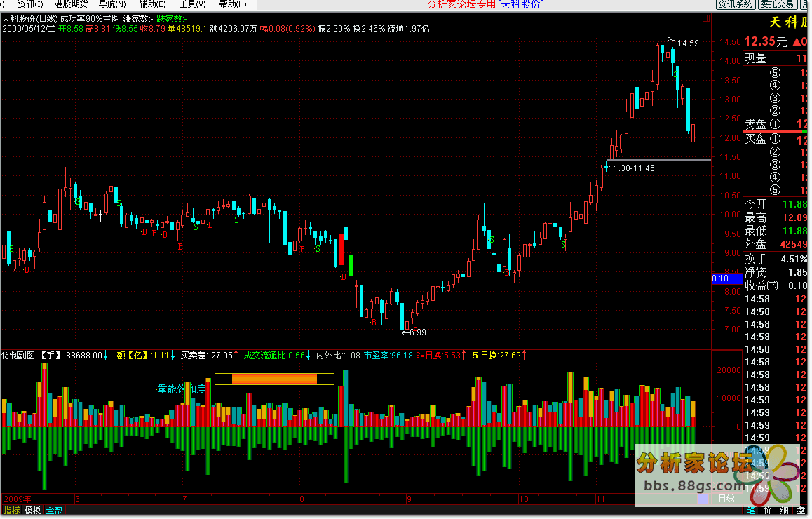Click the 最高 12.89 row
Viewport: 812px width, 519px height.
coord(776,217)
